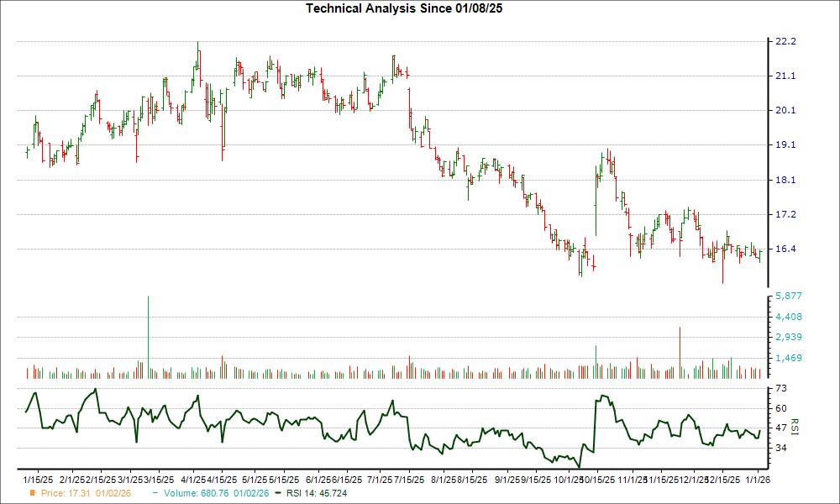840x504 pixels.
Task: Click the RSI peak near 73
Action: 96,389
